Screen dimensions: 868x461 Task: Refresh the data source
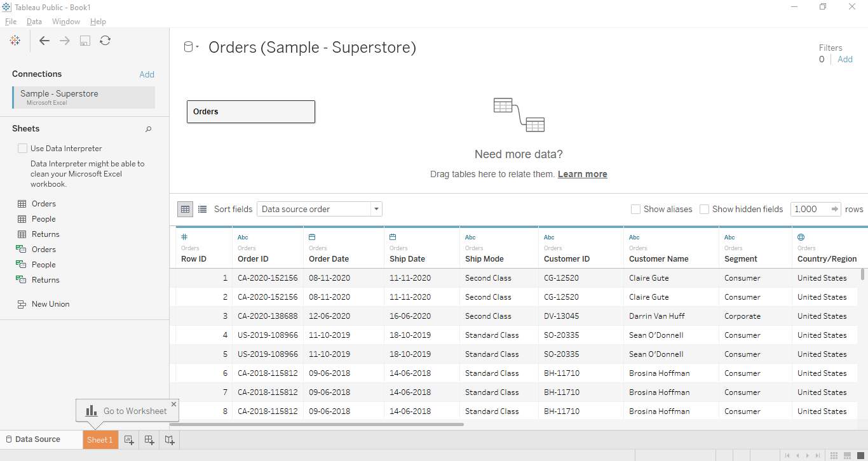(105, 41)
